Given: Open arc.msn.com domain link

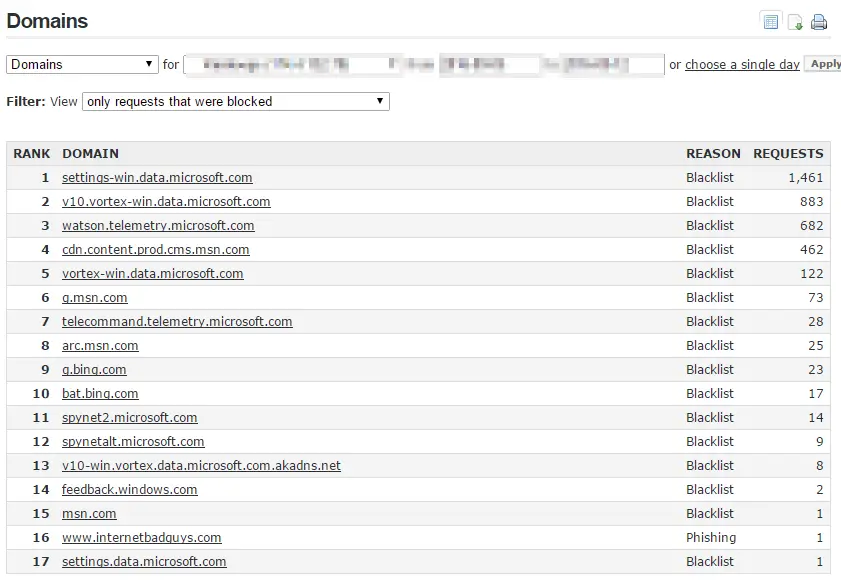Looking at the screenshot, I should (100, 346).
